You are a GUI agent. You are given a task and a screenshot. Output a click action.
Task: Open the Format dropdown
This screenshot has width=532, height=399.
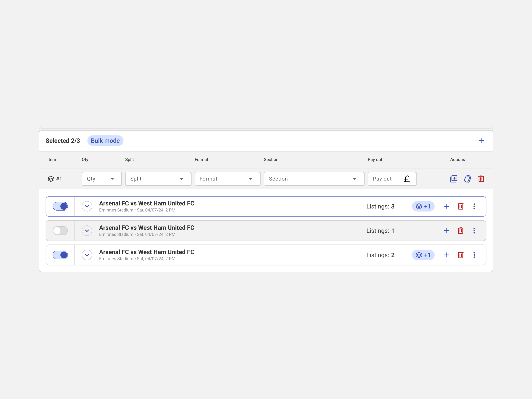[227, 179]
